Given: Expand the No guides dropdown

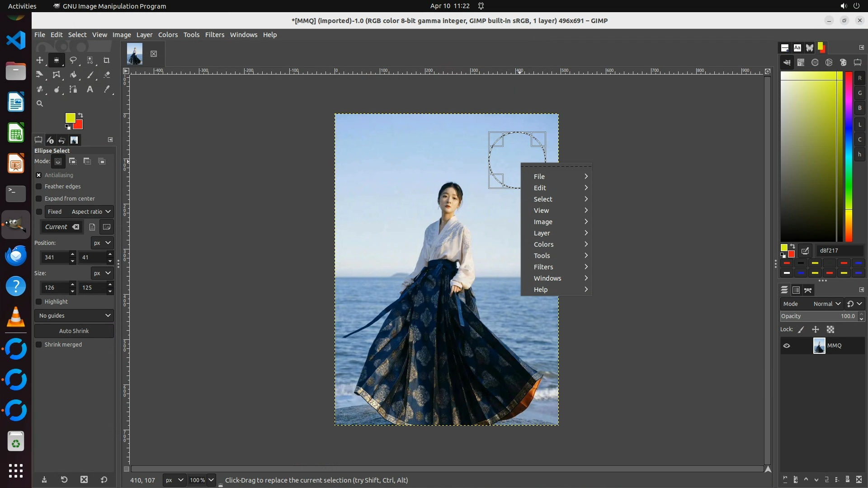Looking at the screenshot, I should [74, 316].
